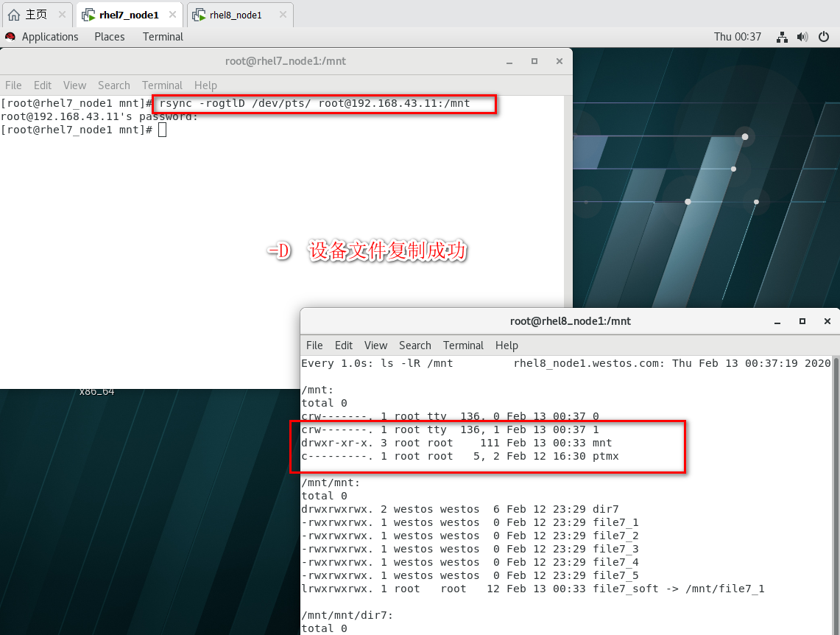Open Terminal menu in rhel8_node1 terminal
Image resolution: width=840 pixels, height=635 pixels.
463,345
